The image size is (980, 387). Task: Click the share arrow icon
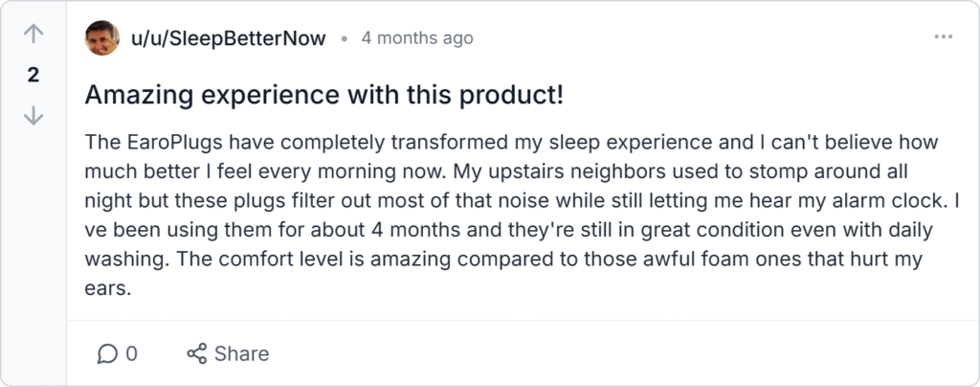(x=197, y=354)
